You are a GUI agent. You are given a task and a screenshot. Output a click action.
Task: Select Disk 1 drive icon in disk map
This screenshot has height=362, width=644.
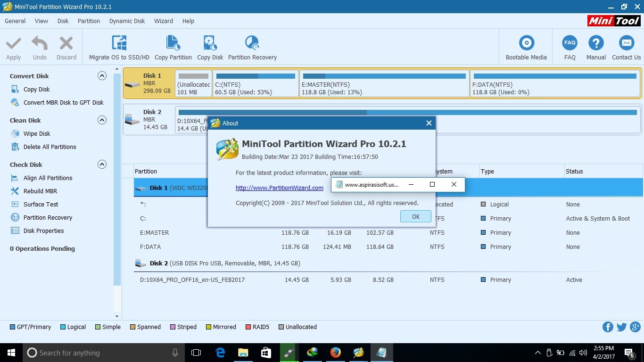point(132,84)
